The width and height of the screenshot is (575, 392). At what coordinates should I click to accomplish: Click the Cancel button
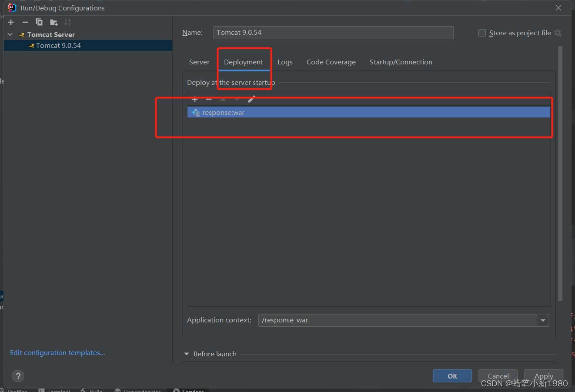(x=498, y=376)
